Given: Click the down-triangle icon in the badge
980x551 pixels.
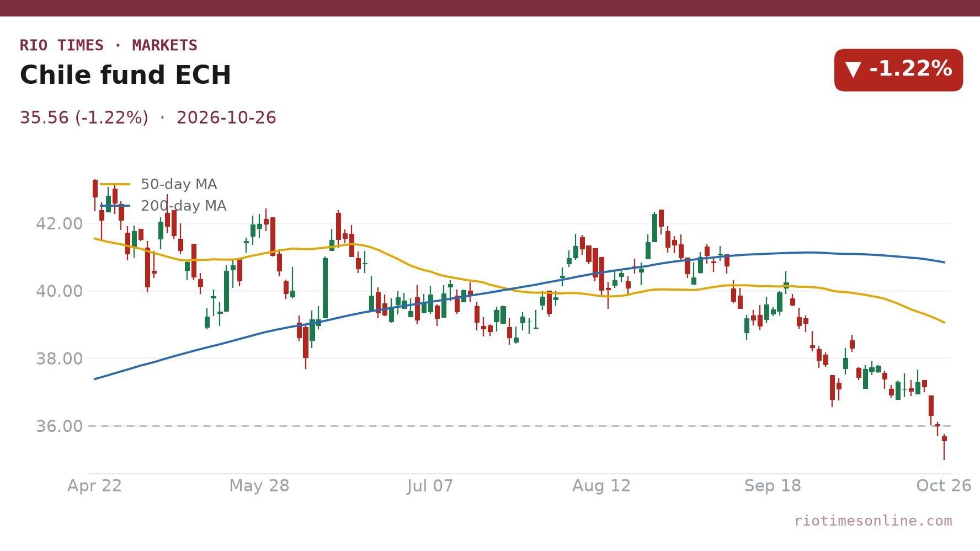Looking at the screenshot, I should point(853,70).
